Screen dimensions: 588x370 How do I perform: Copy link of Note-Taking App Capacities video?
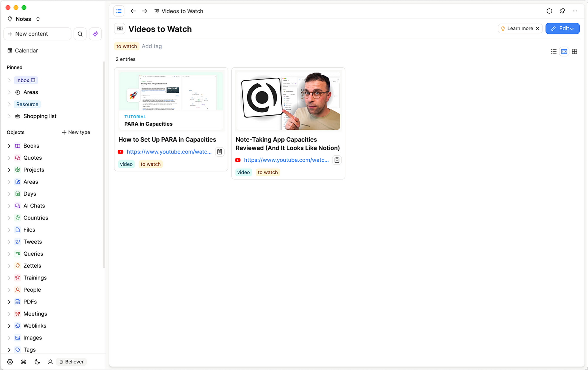click(x=337, y=160)
